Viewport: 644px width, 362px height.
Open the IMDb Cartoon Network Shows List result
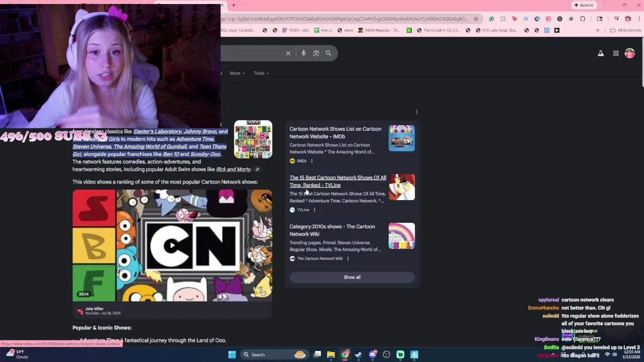[x=335, y=133]
